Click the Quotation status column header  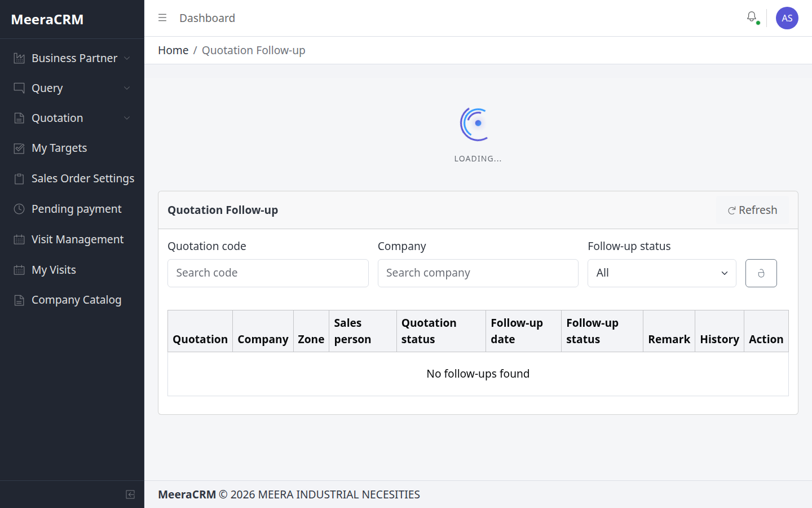(x=441, y=331)
